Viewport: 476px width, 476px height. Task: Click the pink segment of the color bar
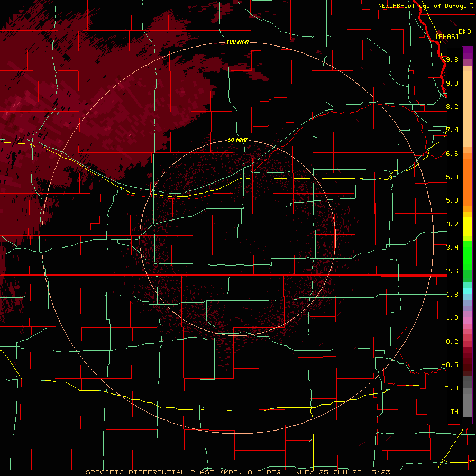pos(467,321)
